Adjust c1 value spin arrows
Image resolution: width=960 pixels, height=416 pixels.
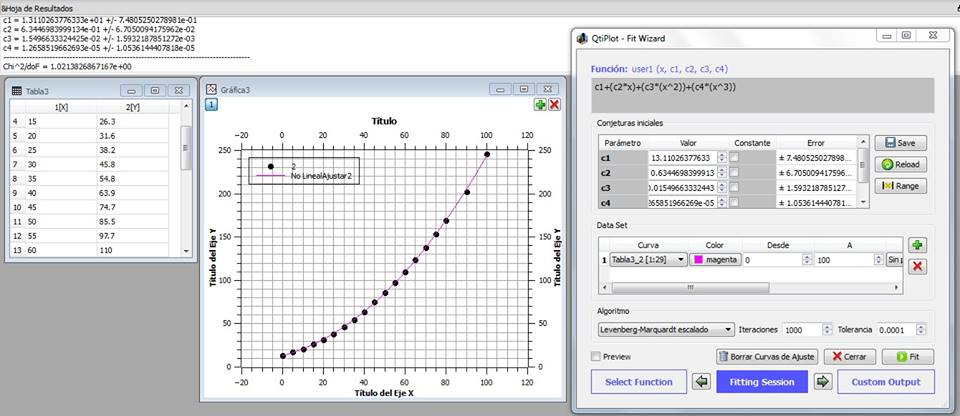point(722,157)
